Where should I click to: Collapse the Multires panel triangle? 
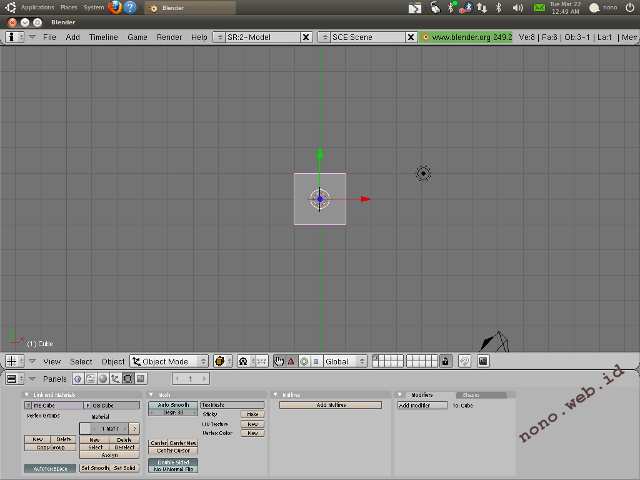coord(276,395)
